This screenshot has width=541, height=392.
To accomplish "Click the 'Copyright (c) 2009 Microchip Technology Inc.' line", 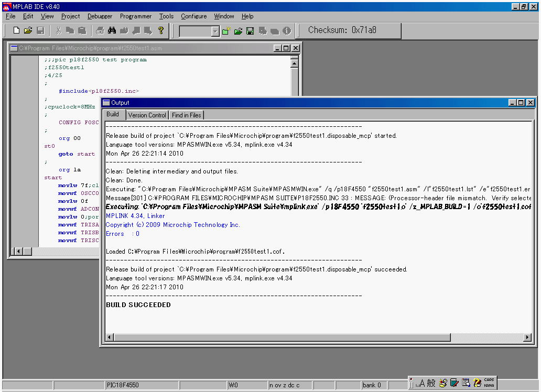I will (173, 225).
